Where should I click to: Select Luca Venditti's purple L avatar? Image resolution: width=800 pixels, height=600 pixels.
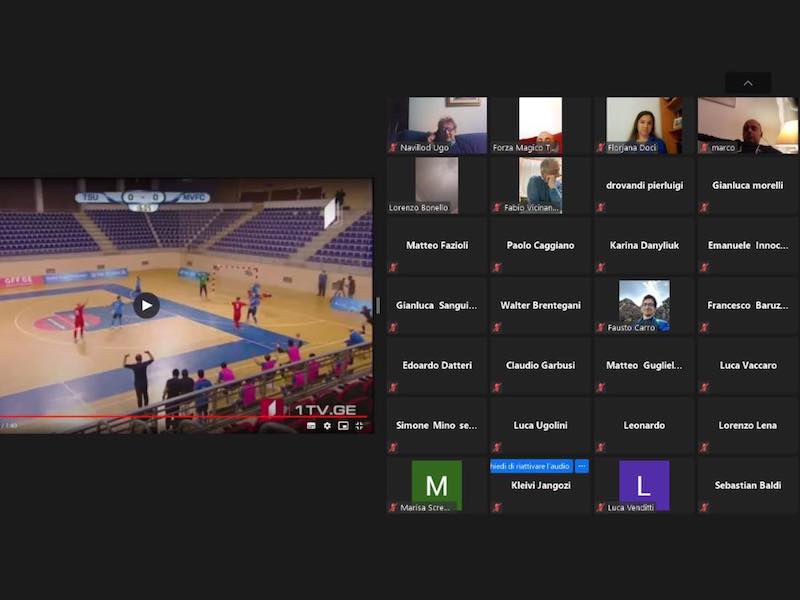(644, 485)
